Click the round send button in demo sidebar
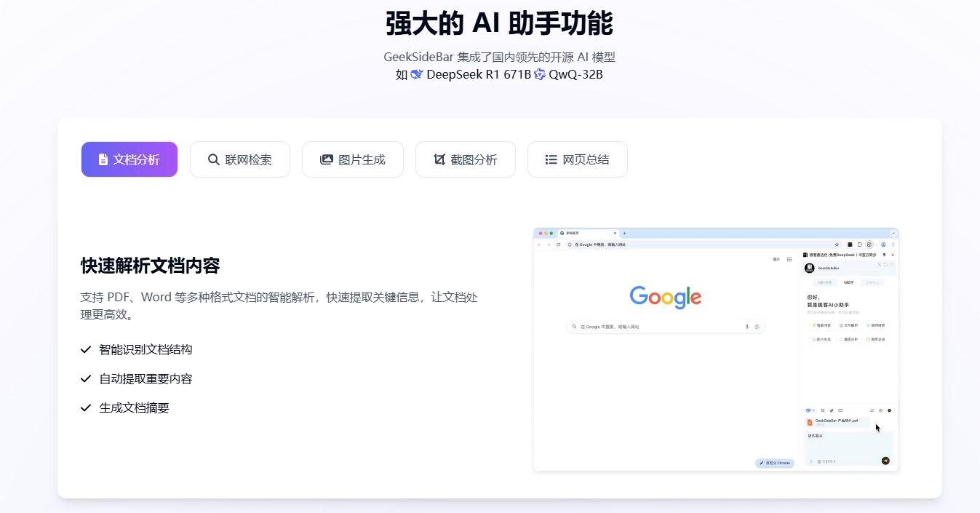980x513 pixels. 885,461
